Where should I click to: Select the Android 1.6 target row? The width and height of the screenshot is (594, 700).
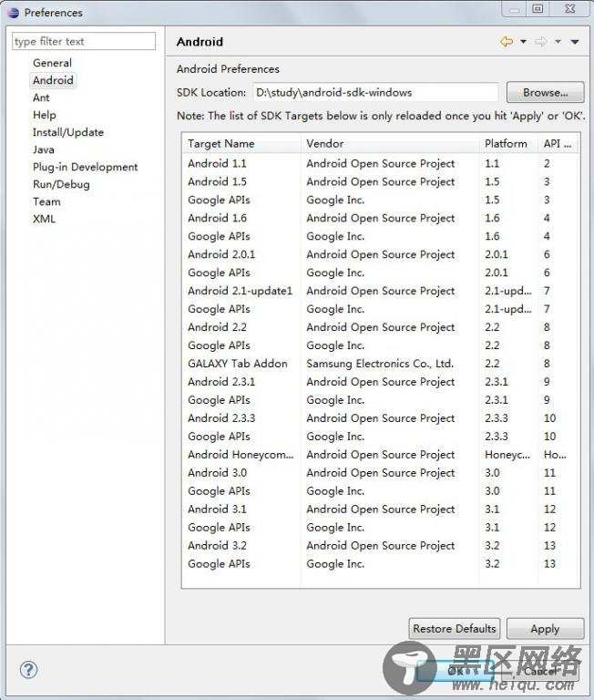pyautogui.click(x=381, y=218)
